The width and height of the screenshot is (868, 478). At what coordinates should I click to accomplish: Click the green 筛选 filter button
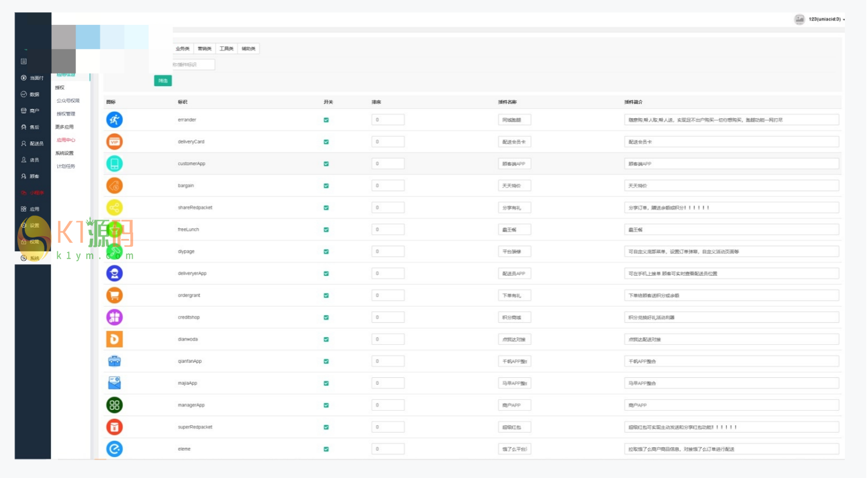163,81
